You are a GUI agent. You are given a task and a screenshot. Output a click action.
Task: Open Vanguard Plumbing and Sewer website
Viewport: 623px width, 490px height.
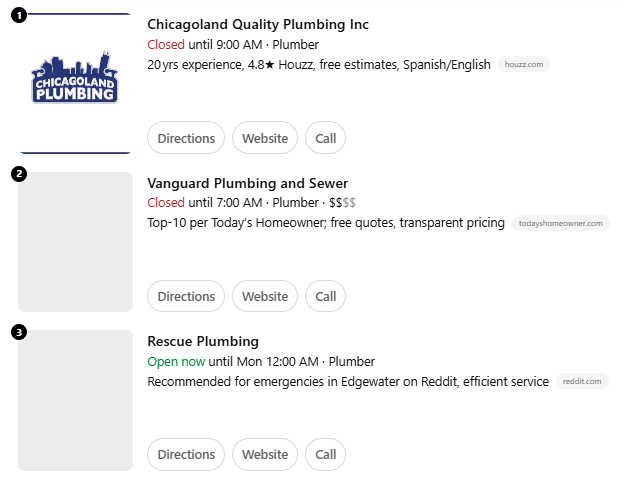click(x=265, y=296)
